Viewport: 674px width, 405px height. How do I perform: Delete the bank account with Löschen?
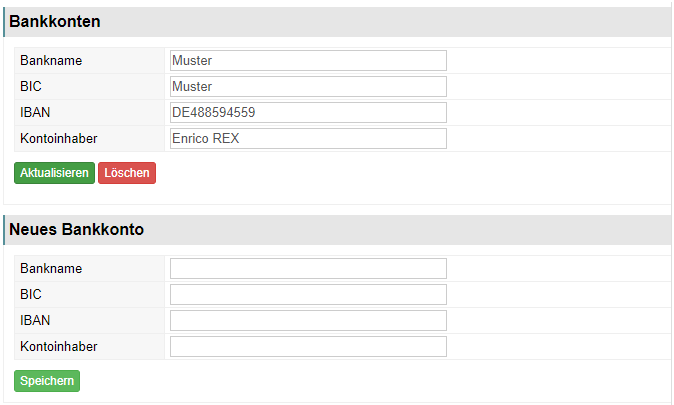[x=127, y=173]
